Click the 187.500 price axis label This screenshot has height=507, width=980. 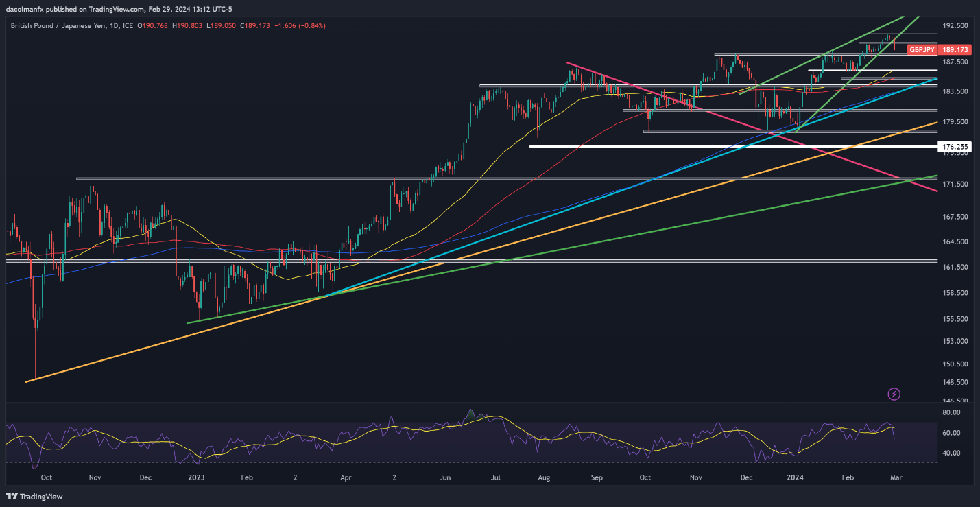point(955,62)
